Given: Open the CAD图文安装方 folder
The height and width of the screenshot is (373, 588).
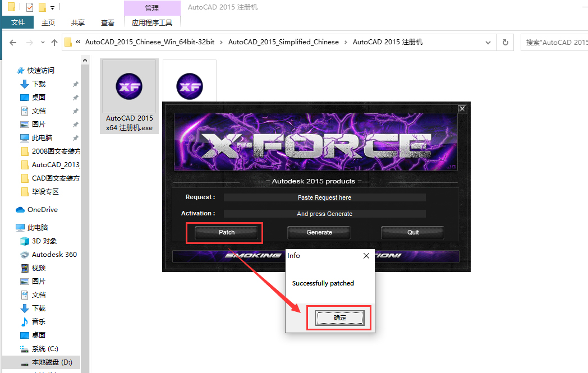Looking at the screenshot, I should (x=56, y=178).
